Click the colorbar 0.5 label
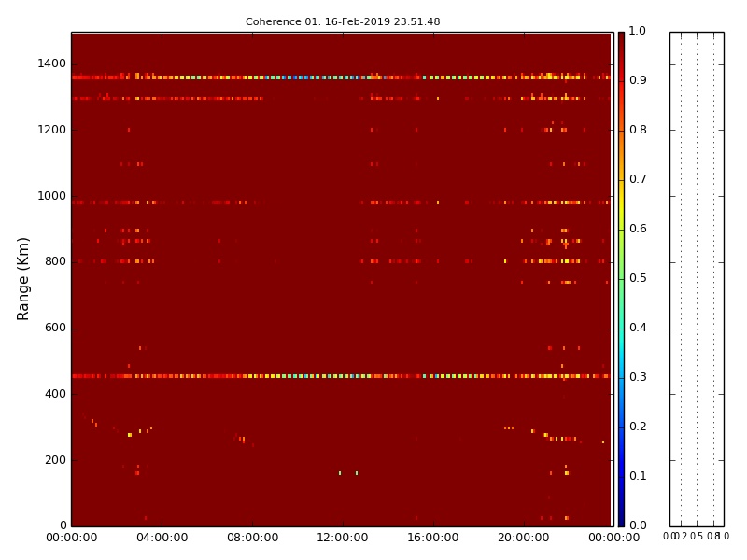747x560 pixels. [638, 278]
